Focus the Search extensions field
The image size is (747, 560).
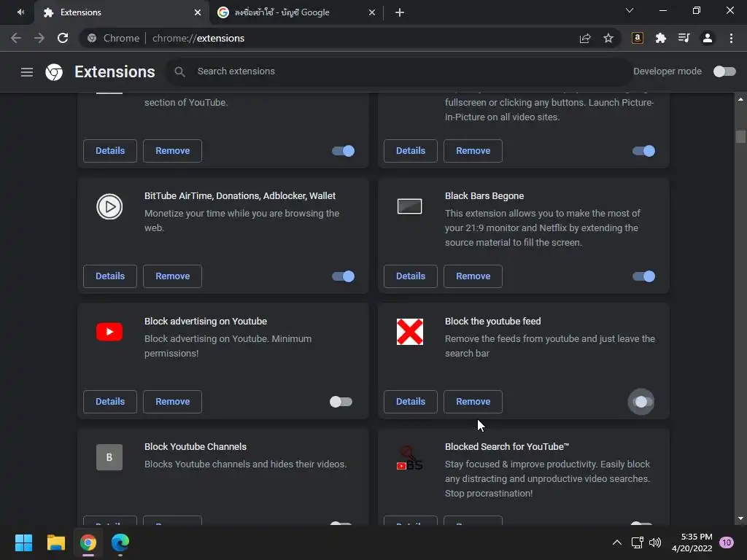coord(398,71)
